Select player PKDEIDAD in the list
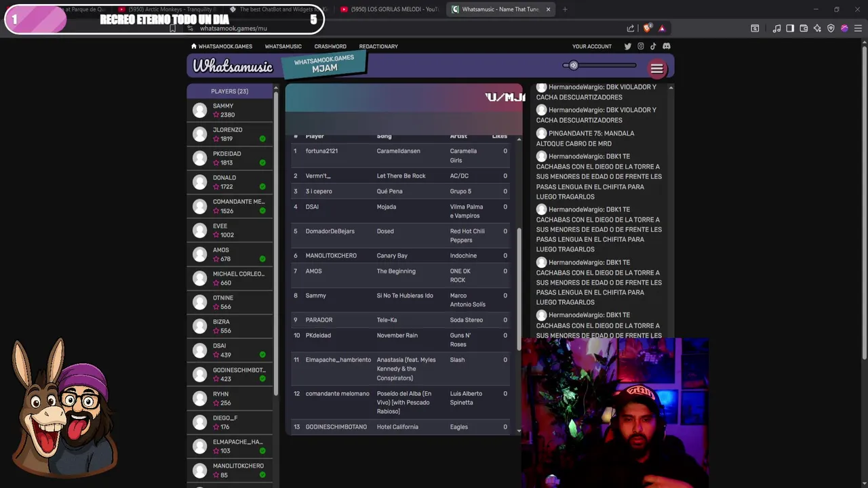 (231, 158)
